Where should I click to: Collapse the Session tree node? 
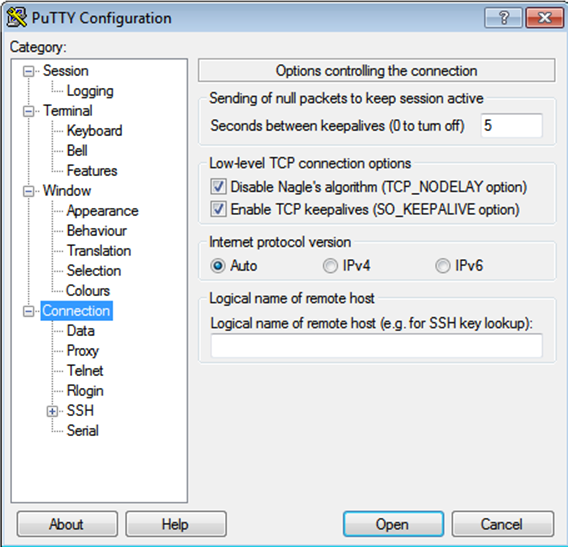click(x=28, y=71)
